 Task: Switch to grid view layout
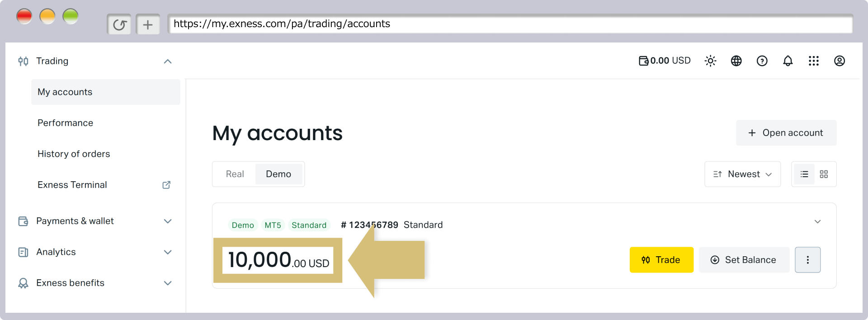coord(824,174)
